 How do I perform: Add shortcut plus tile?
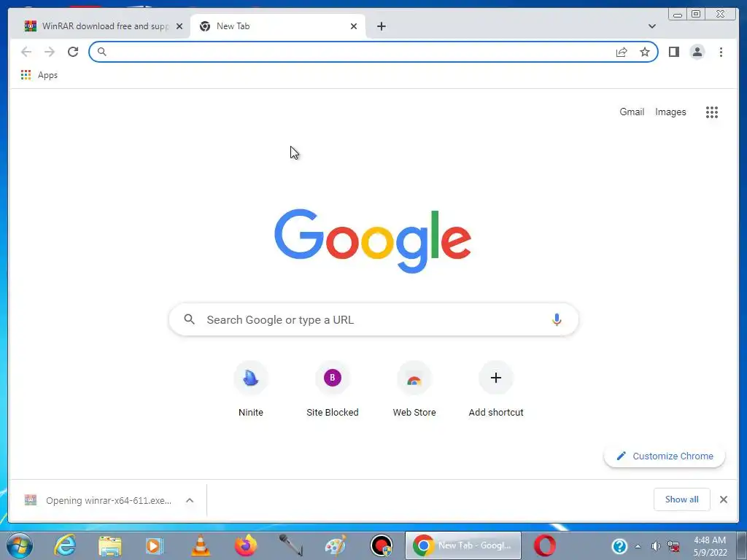[496, 390]
